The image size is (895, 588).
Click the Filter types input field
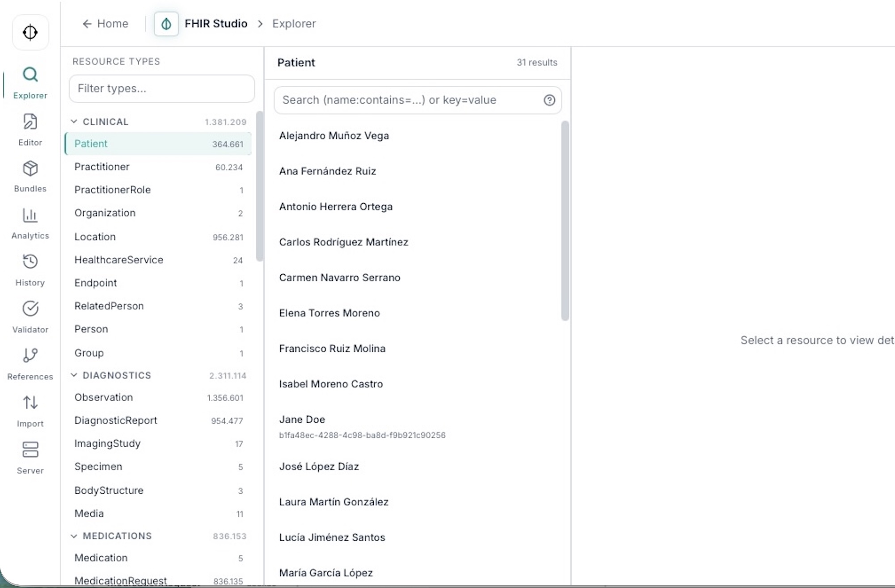(x=161, y=88)
